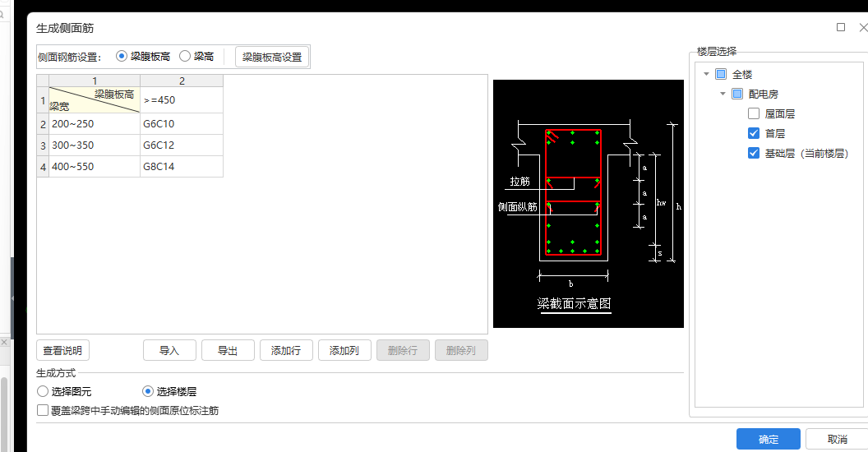Close the 生成侧面筋 dialog
Screen dimensions: 868x452
[863, 27]
